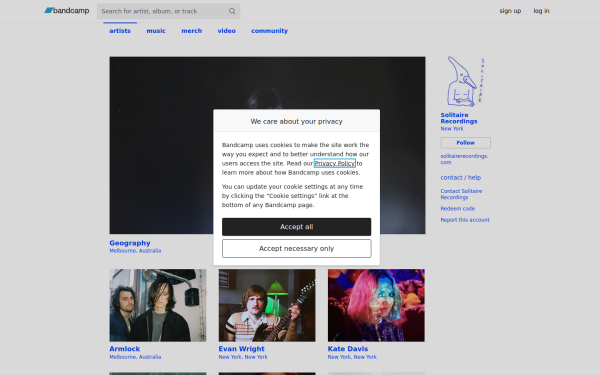600x375 pixels.
Task: Open the Evan Wright name link
Action: (241, 349)
